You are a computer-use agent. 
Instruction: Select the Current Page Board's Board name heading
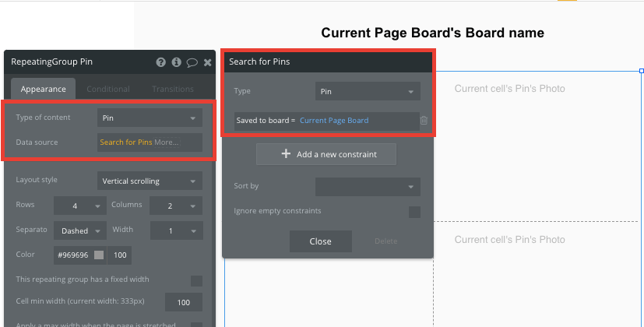click(432, 33)
